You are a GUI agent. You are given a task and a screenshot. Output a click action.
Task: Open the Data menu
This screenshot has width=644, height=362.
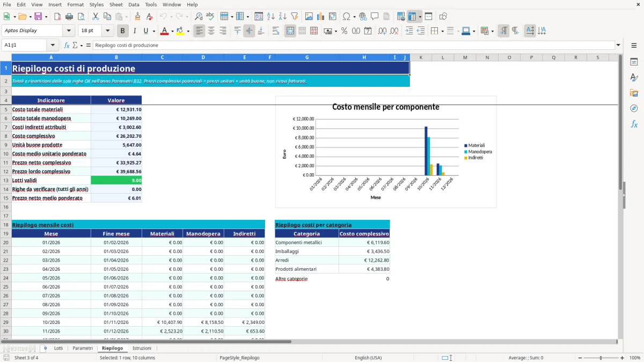[x=134, y=4]
